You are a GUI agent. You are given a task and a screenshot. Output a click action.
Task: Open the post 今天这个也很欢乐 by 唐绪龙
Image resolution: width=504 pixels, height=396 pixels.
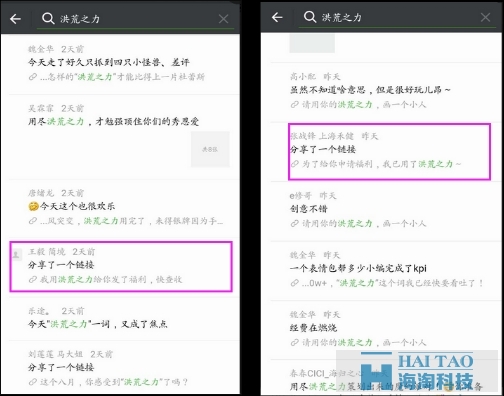coord(124,208)
